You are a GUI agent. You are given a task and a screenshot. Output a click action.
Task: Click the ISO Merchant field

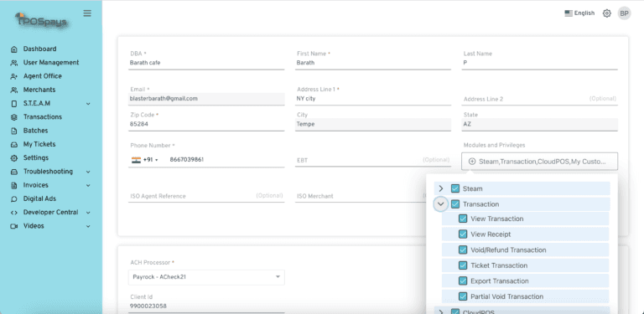click(361, 196)
